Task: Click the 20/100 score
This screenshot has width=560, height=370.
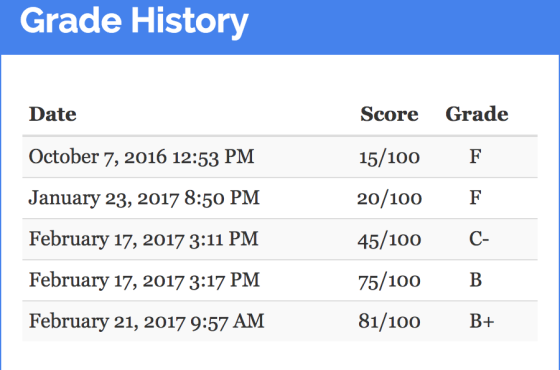Action: coord(389,198)
